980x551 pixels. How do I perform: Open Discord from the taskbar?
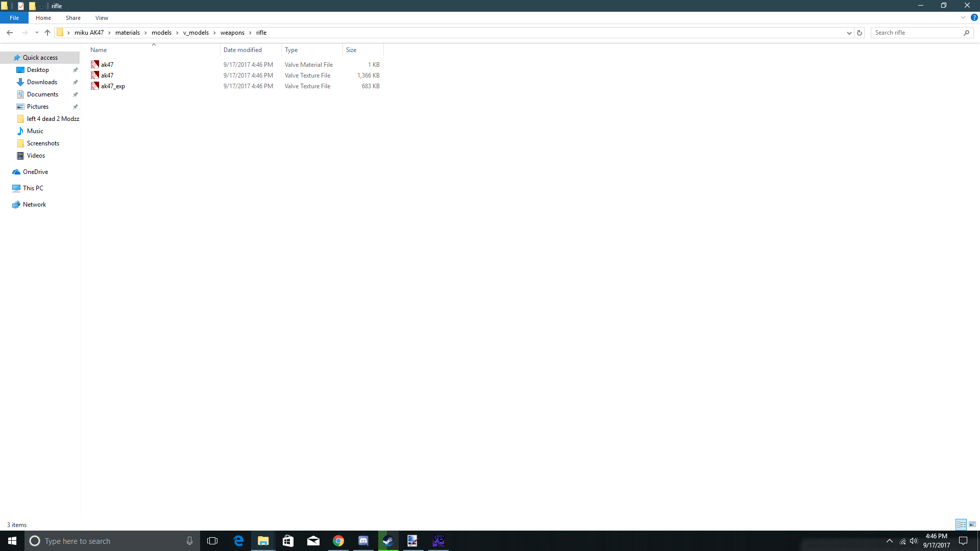(363, 541)
